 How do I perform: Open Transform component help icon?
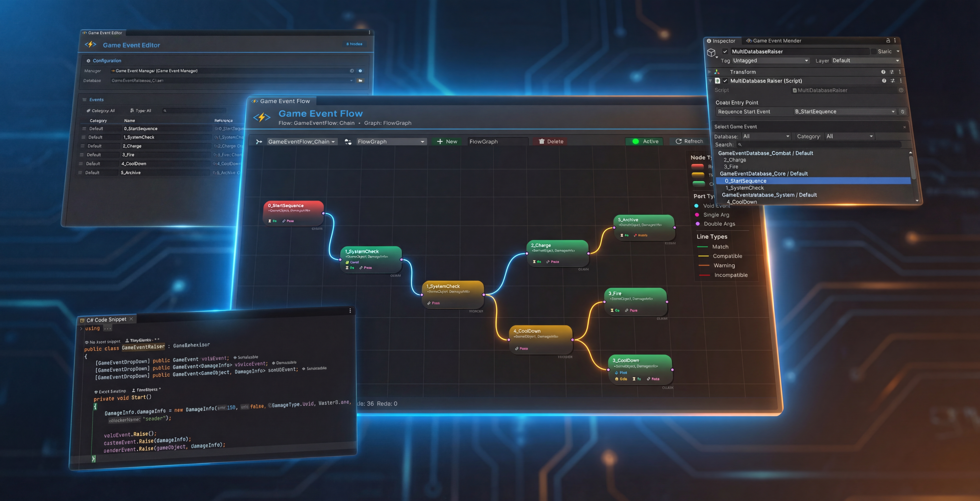click(x=883, y=72)
